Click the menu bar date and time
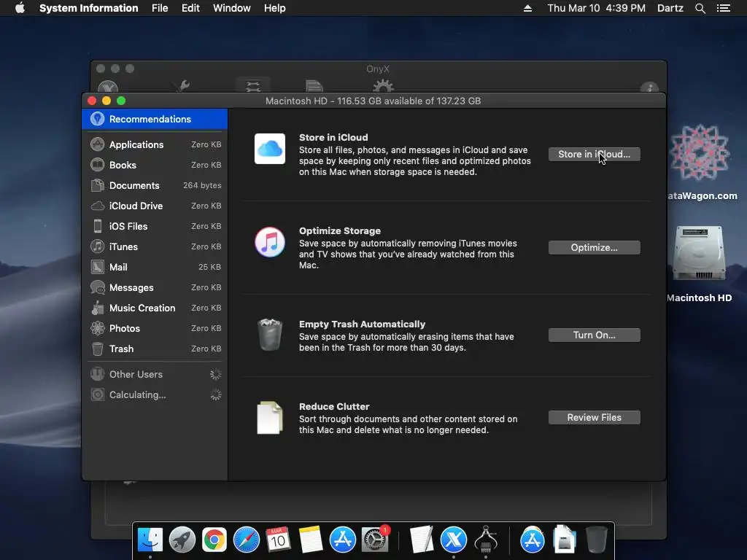Viewport: 747px width, 560px height. pyautogui.click(x=597, y=8)
